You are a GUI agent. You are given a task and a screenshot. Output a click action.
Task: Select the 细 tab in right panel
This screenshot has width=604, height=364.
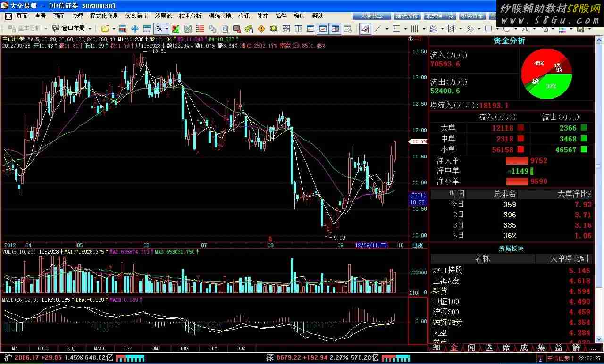pyautogui.click(x=437, y=347)
